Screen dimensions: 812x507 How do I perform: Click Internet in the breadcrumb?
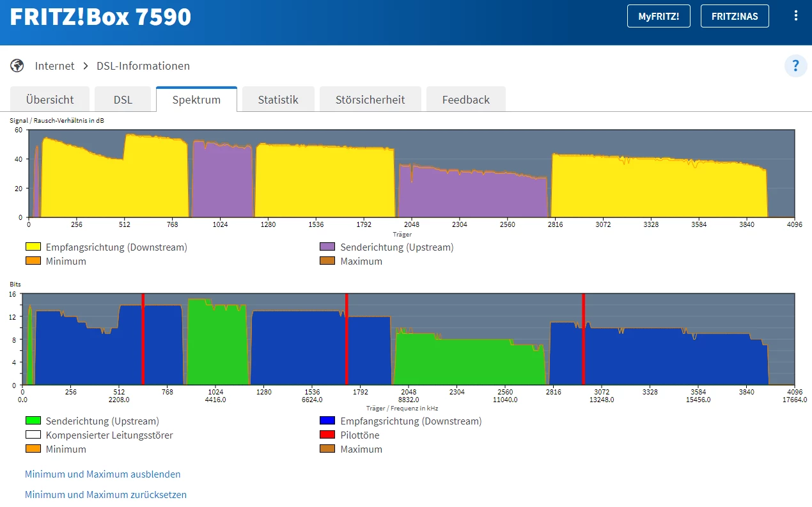[54, 66]
